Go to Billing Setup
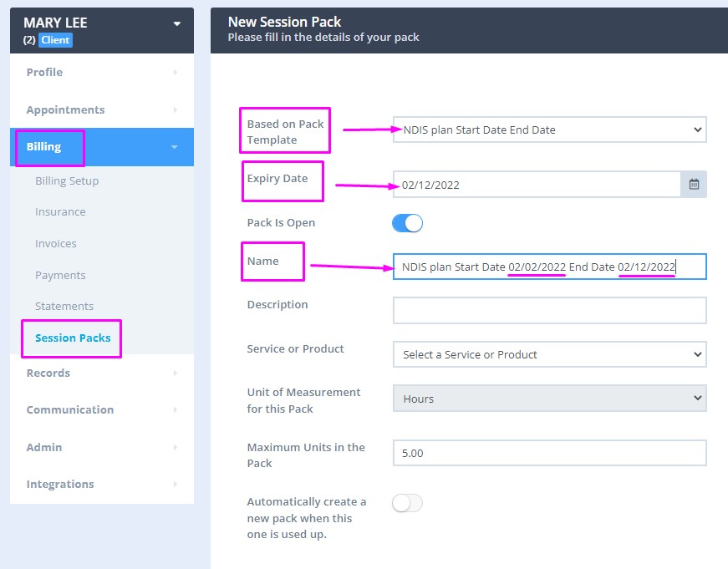This screenshot has width=728, height=569. coord(67,180)
